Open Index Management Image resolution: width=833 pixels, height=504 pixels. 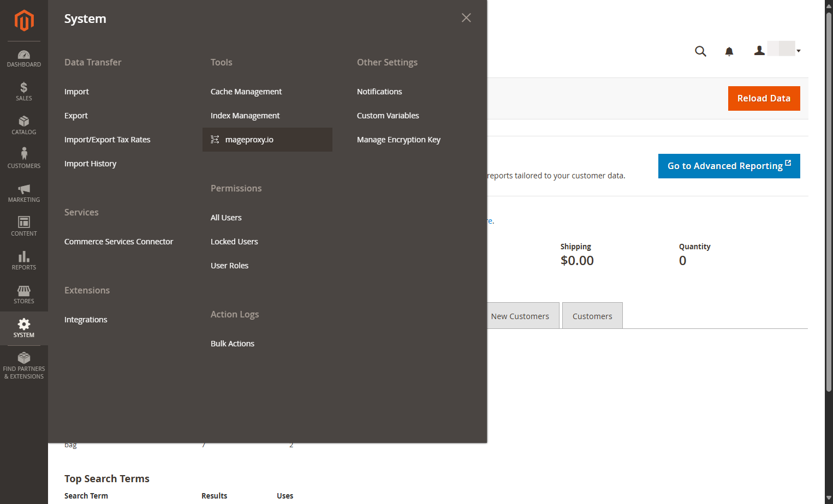click(x=245, y=116)
